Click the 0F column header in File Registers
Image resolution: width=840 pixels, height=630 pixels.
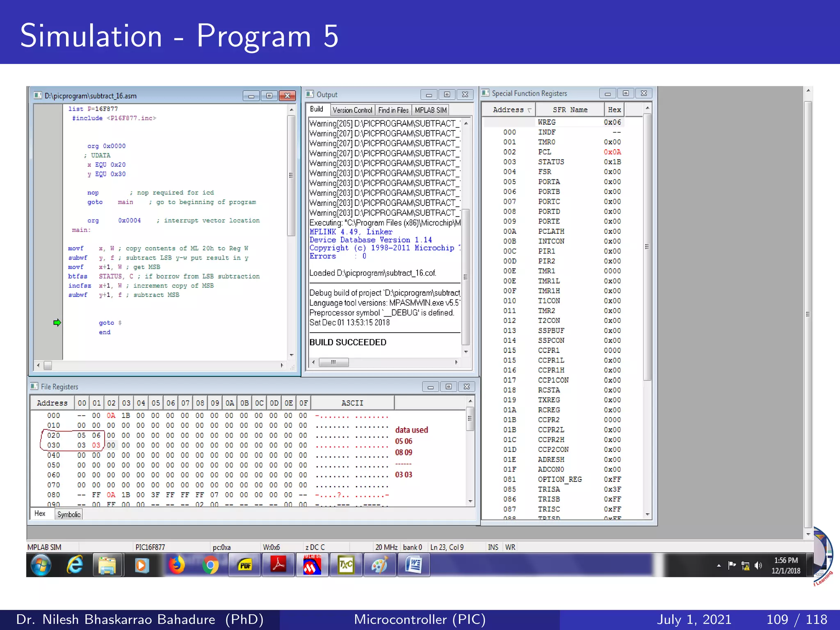pos(304,403)
